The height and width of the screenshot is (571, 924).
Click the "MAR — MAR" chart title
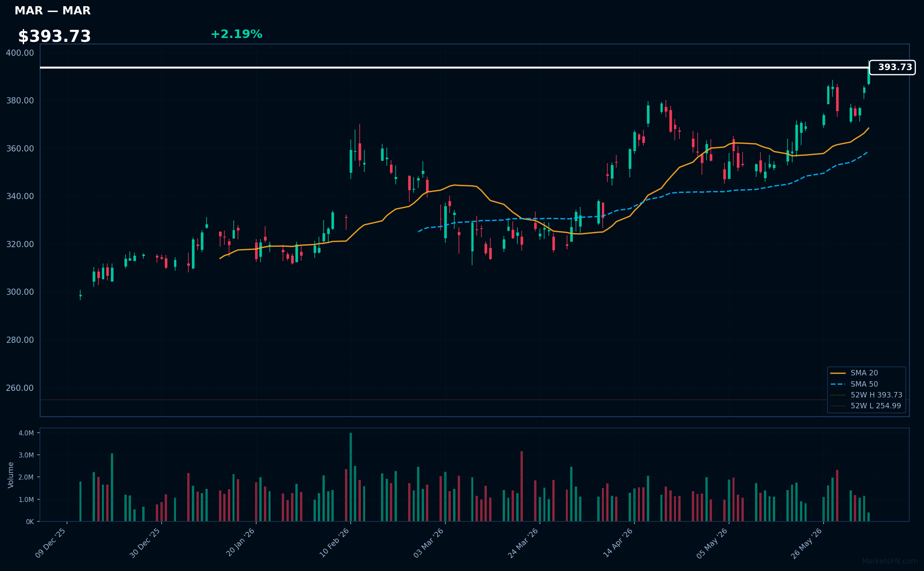click(52, 11)
